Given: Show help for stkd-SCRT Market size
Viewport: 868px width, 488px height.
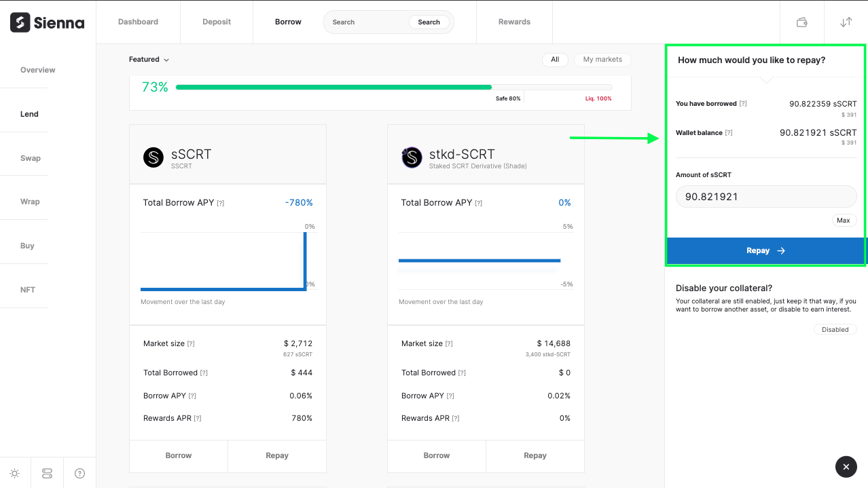Looking at the screenshot, I should (x=449, y=344).
